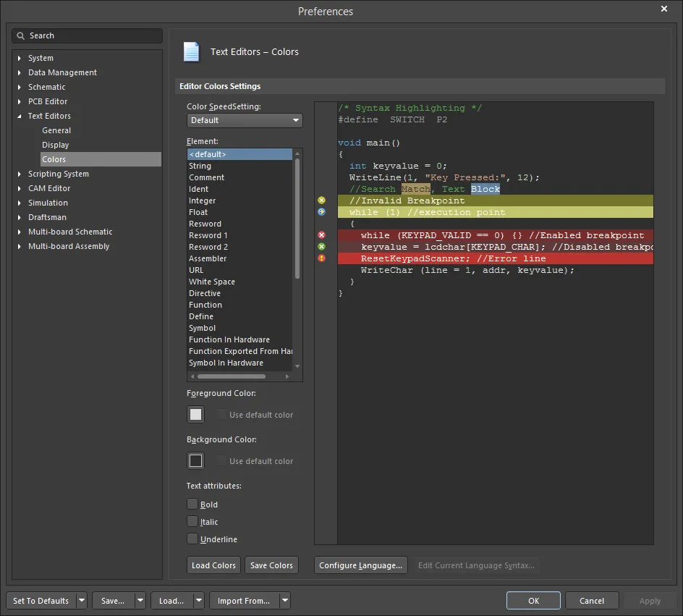Click the OK button
The width and height of the screenshot is (683, 616).
[x=533, y=600]
